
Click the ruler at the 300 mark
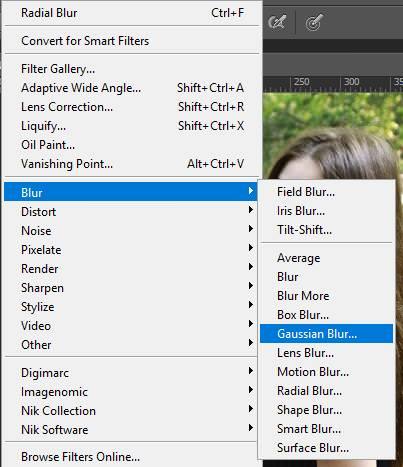pyautogui.click(x=351, y=82)
